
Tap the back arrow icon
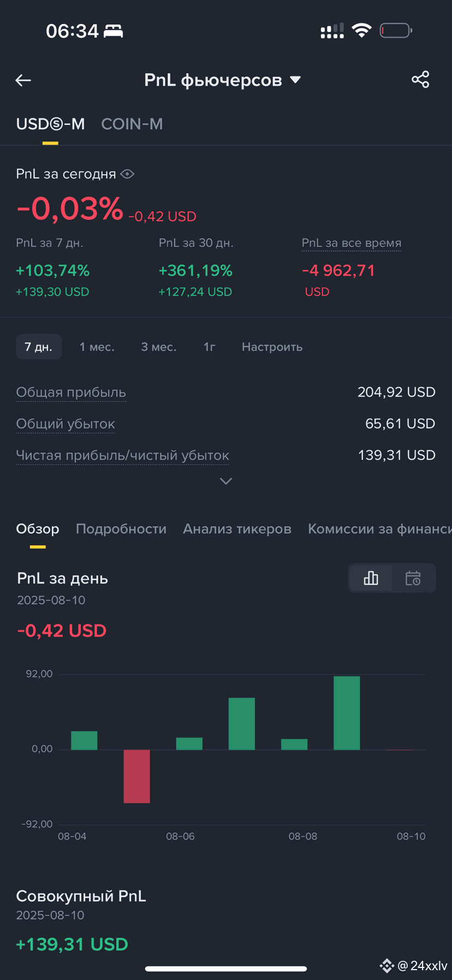tap(23, 80)
